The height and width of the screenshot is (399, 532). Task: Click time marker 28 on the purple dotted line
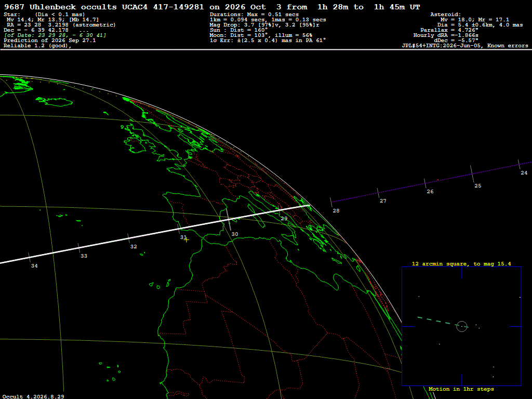pyautogui.click(x=331, y=202)
